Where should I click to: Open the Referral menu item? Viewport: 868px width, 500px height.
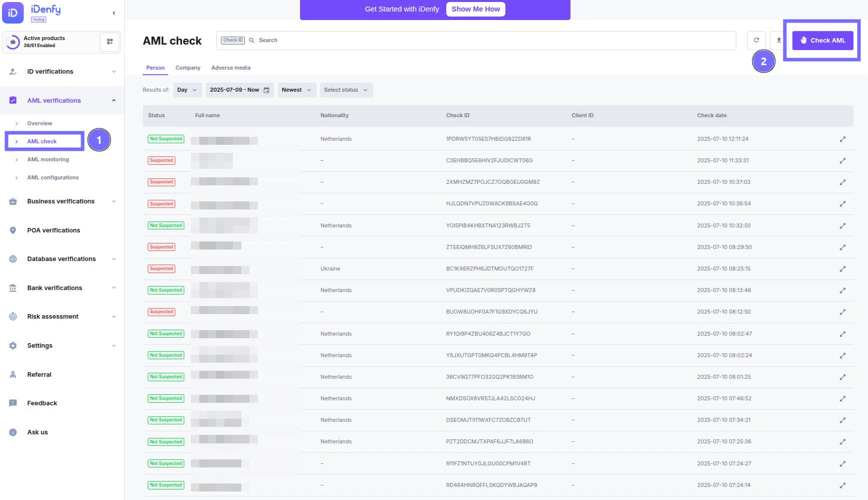39,375
